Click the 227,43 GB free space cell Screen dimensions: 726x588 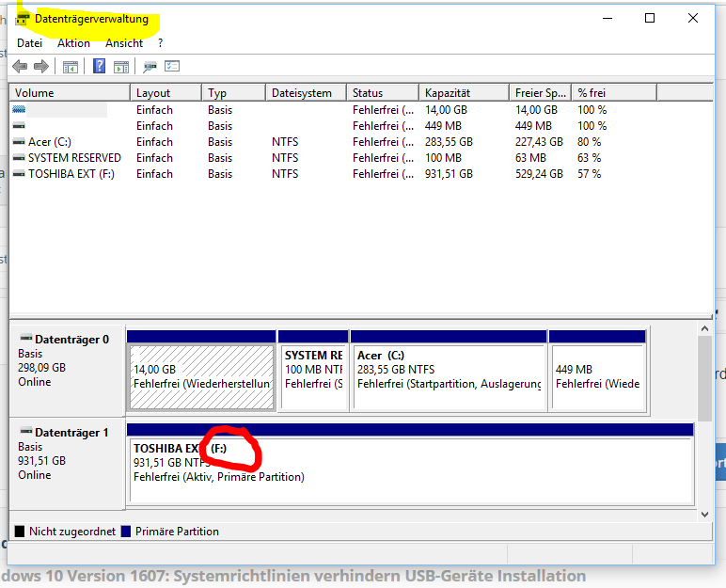[539, 142]
